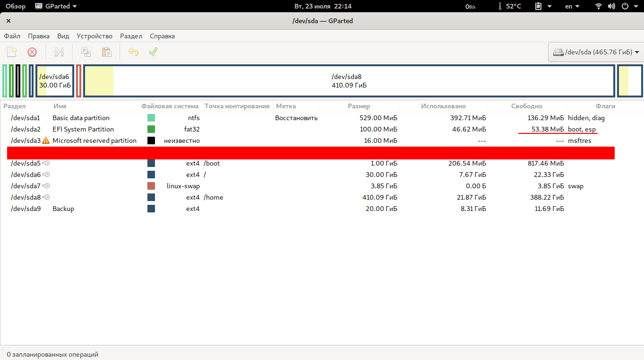Image resolution: width=644 pixels, height=360 pixels.
Task: Click the Paste partition toolbar icon
Action: tap(107, 52)
